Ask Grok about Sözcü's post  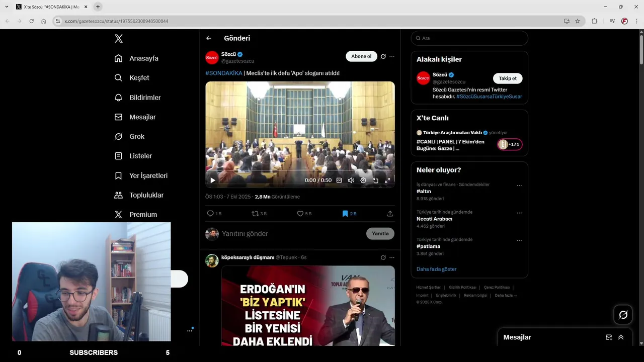383,56
